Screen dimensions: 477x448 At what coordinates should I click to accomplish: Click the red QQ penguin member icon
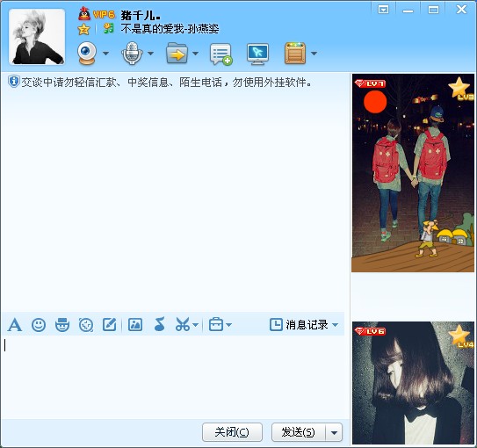click(84, 14)
